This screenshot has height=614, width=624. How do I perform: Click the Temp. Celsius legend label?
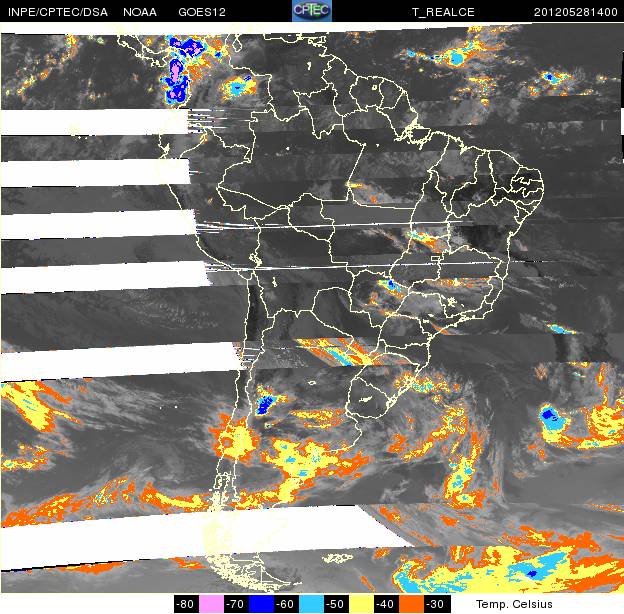[x=514, y=604]
